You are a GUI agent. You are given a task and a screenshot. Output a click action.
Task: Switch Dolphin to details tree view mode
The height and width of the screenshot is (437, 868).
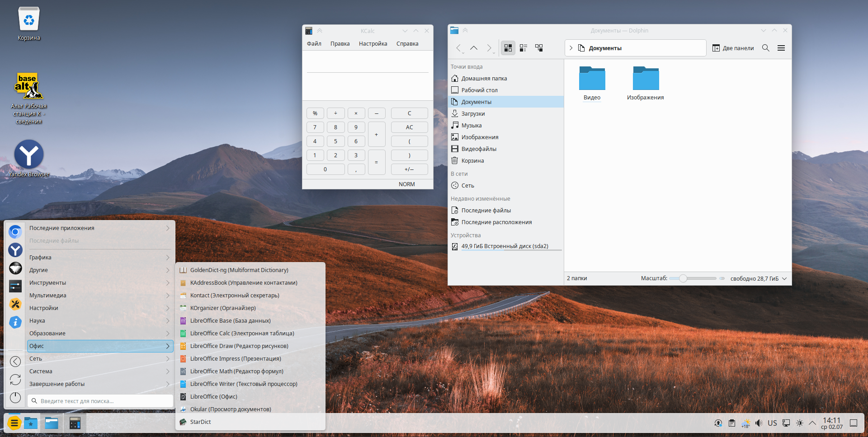coord(539,48)
